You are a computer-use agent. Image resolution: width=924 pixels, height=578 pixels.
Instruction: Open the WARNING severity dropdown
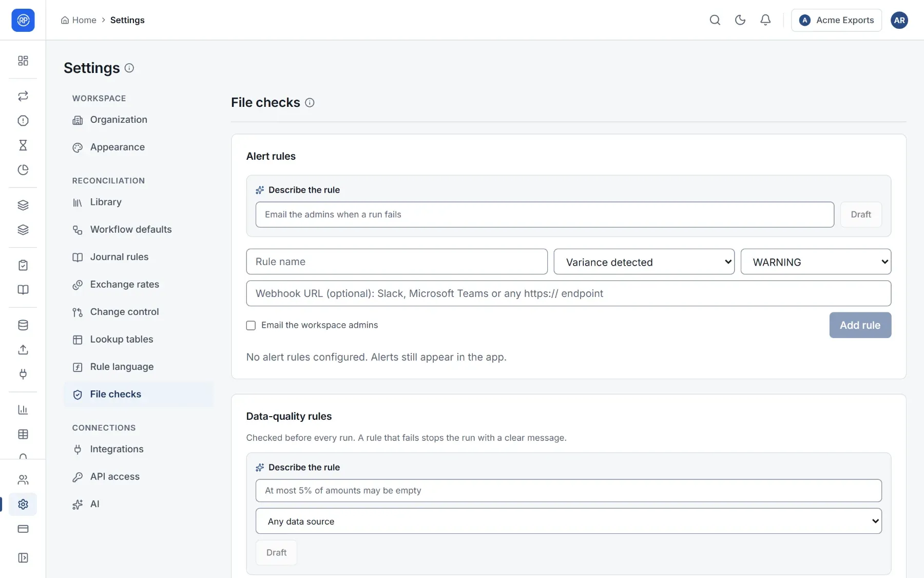[x=816, y=262]
